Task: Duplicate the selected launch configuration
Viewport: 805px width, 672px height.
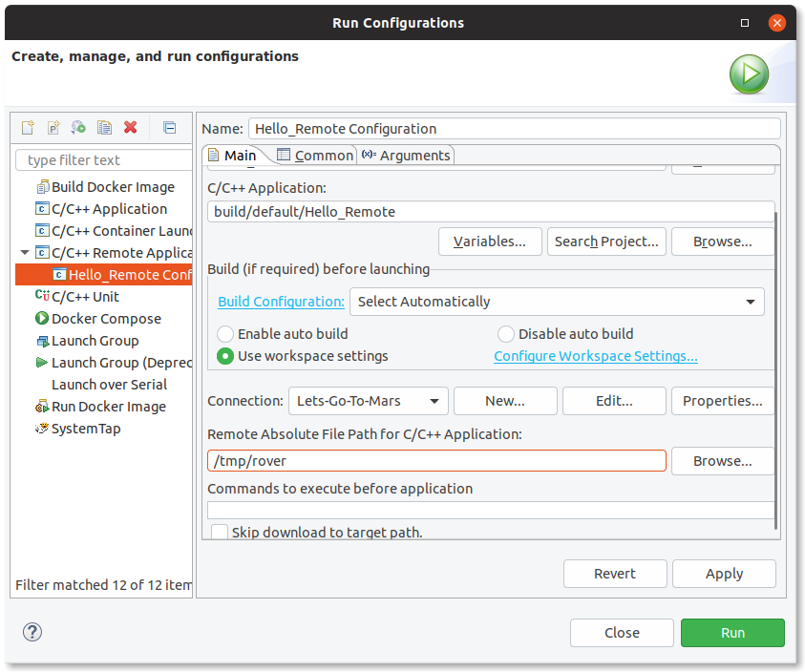Action: click(x=105, y=128)
